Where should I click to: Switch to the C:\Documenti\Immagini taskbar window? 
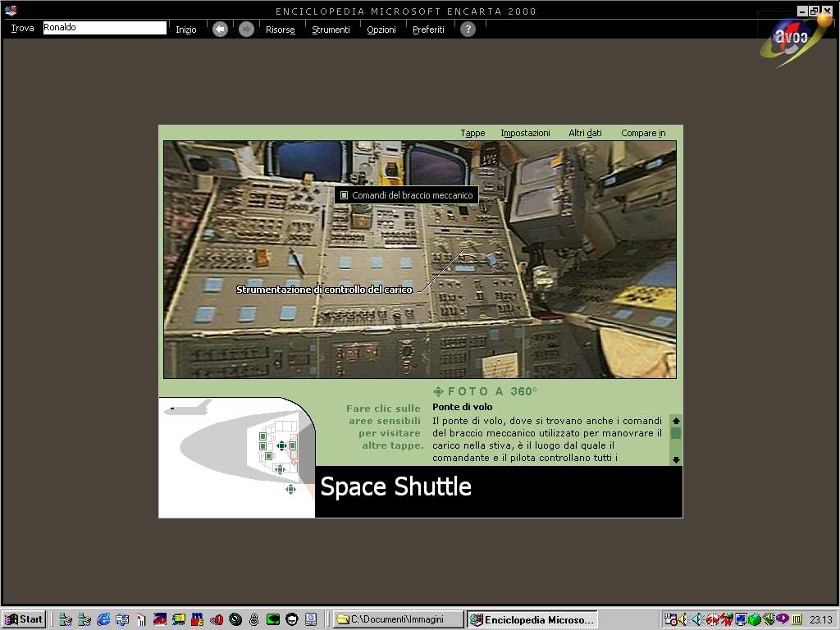click(x=398, y=619)
